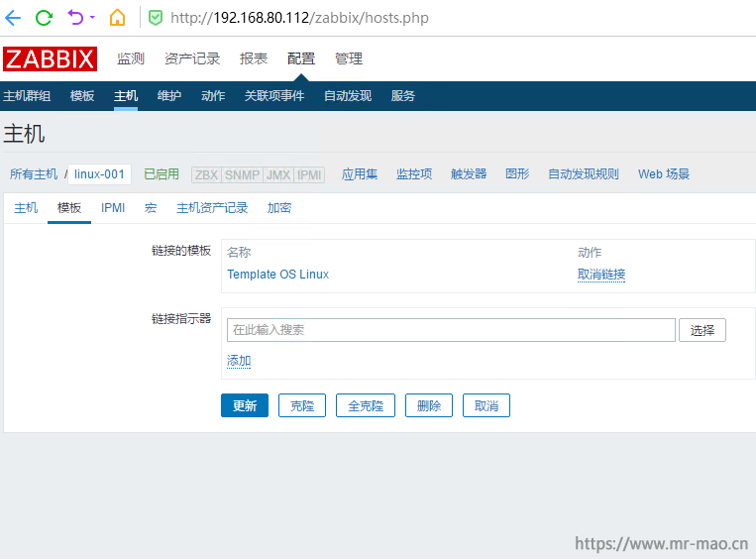Click the SNMP availability indicator
This screenshot has height=559, width=756.
pos(242,174)
